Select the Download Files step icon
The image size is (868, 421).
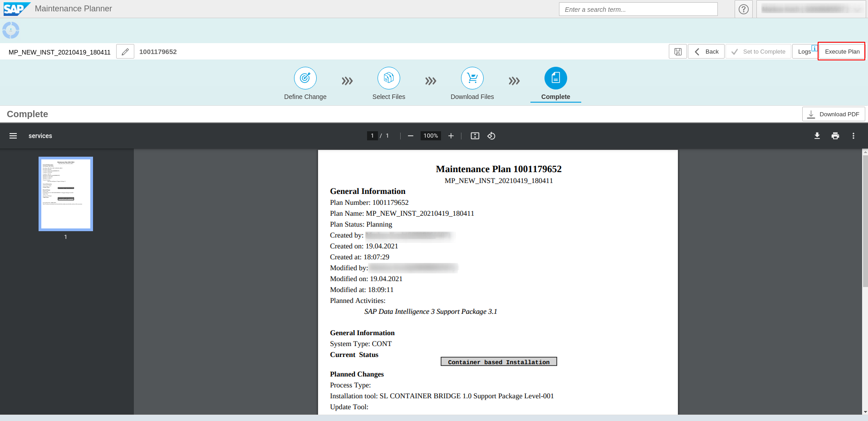coord(472,78)
